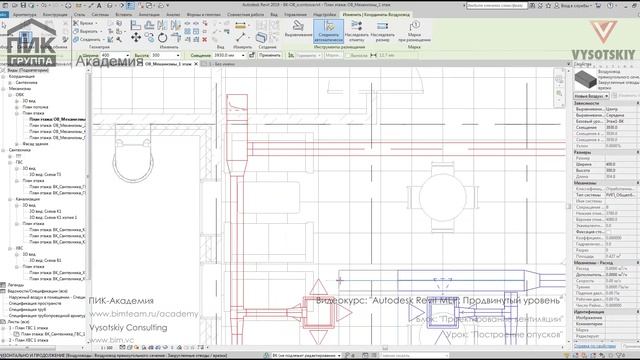Select the Rotate tool in the Modify panel
The image size is (640, 360).
[162, 38]
